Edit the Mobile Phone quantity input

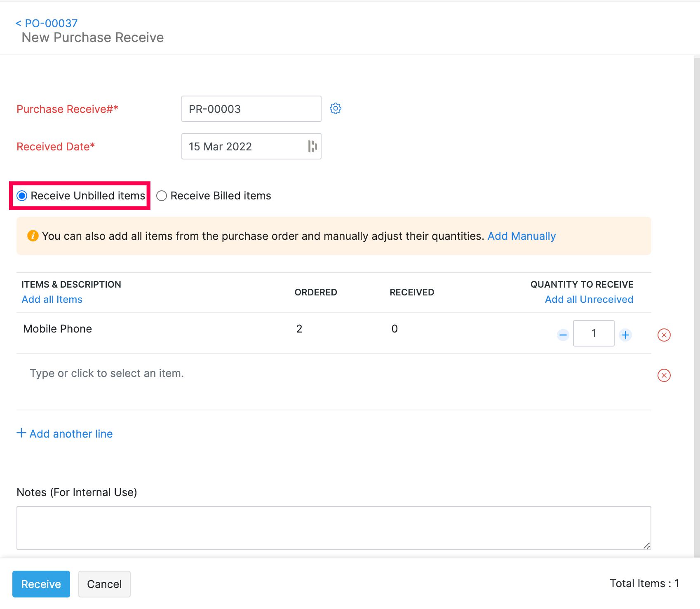click(594, 333)
